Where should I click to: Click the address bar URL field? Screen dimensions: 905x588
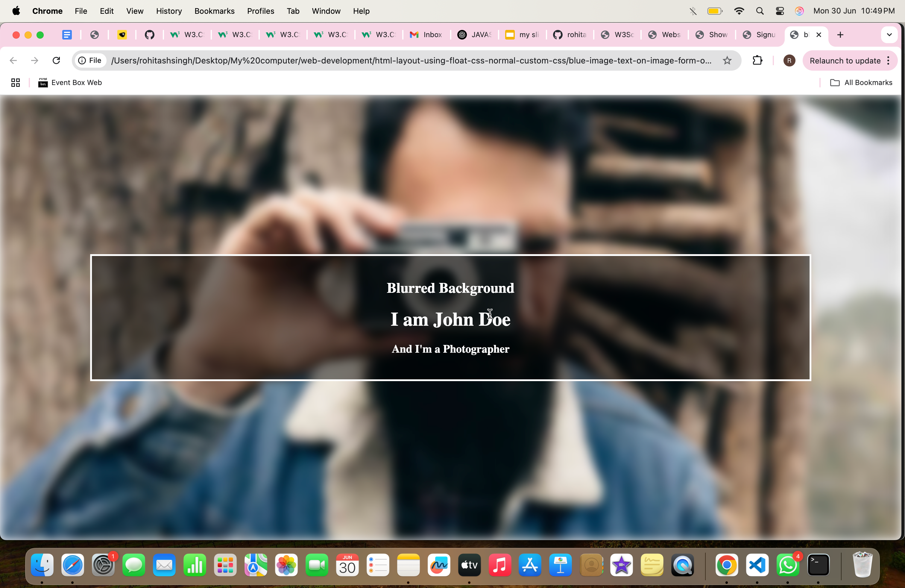pyautogui.click(x=411, y=60)
